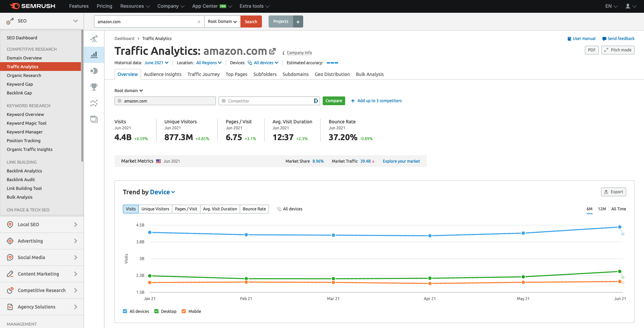This screenshot has width=644, height=328.
Task: Click the info icon beside Company Info
Action: pos(283,53)
